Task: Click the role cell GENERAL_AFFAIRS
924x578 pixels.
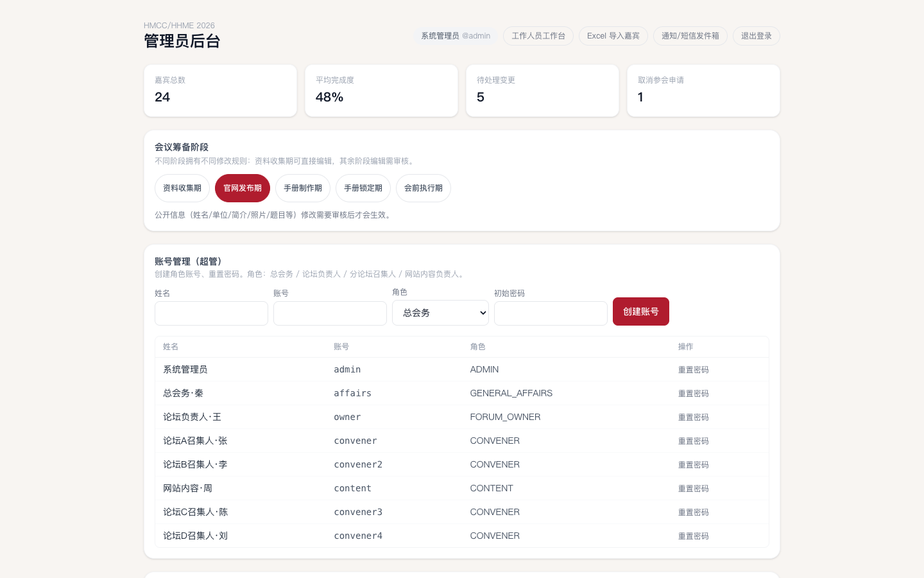Action: click(511, 393)
